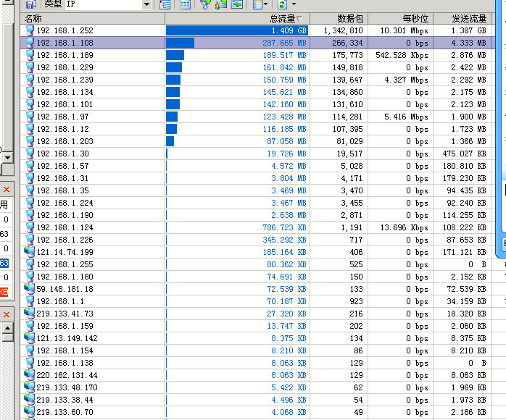Click the refresh icon in toolbar
Screen dimensions: 506x420
coord(283,4)
